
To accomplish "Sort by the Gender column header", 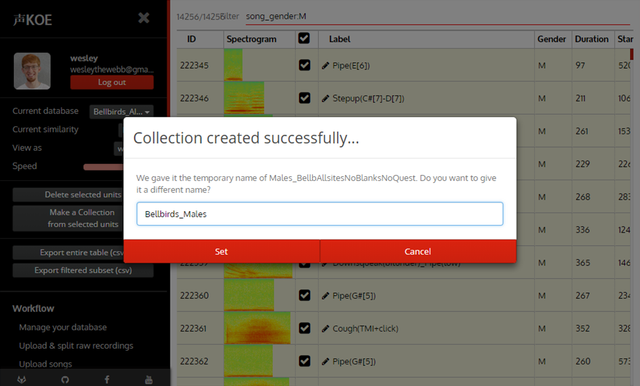I will 551,39.
